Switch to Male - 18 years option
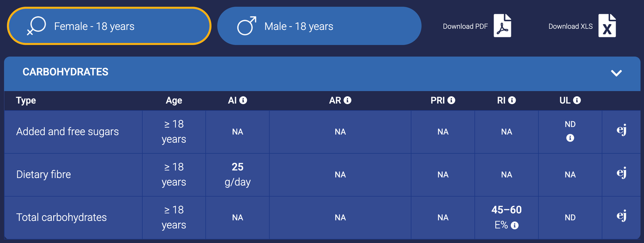Viewport: 644px width, 243px height. (319, 26)
